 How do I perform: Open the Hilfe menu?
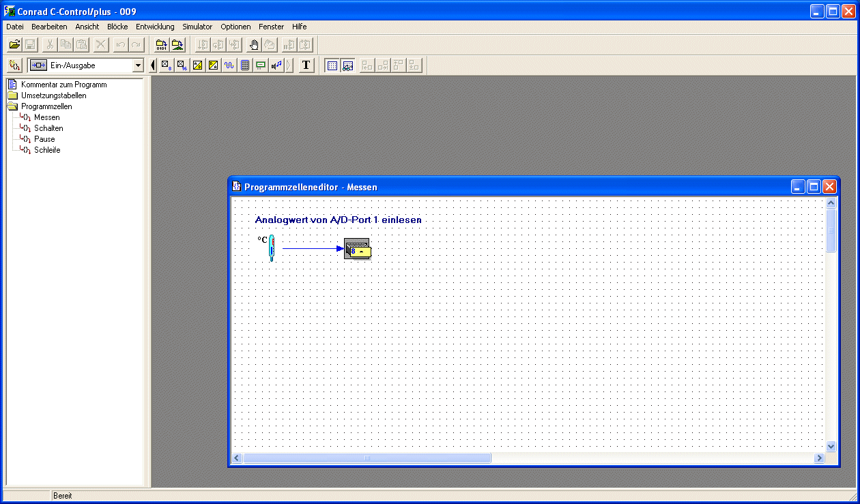click(x=299, y=27)
